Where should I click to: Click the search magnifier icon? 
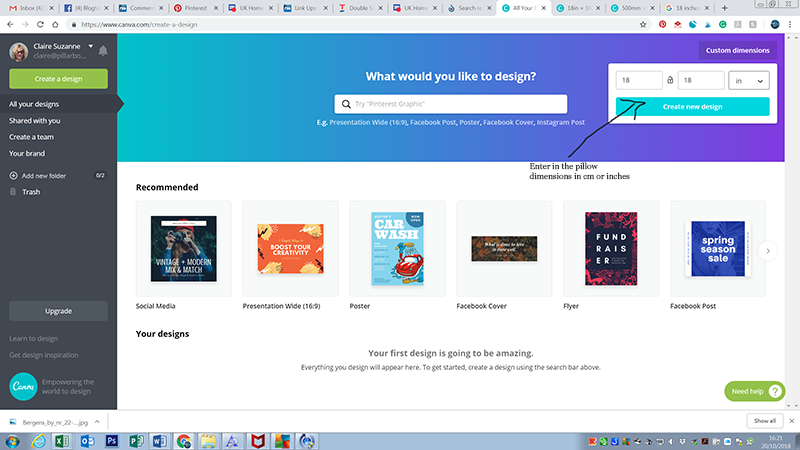[346, 104]
